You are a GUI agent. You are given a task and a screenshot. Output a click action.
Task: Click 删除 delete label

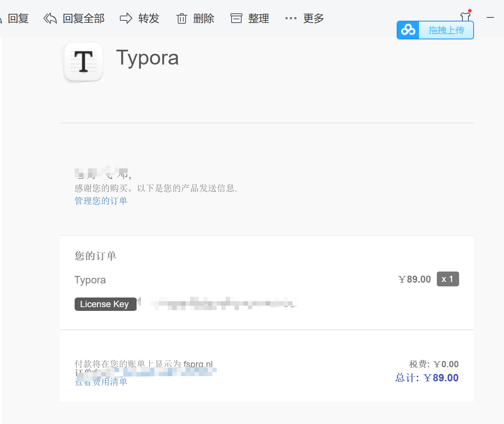[x=204, y=18]
